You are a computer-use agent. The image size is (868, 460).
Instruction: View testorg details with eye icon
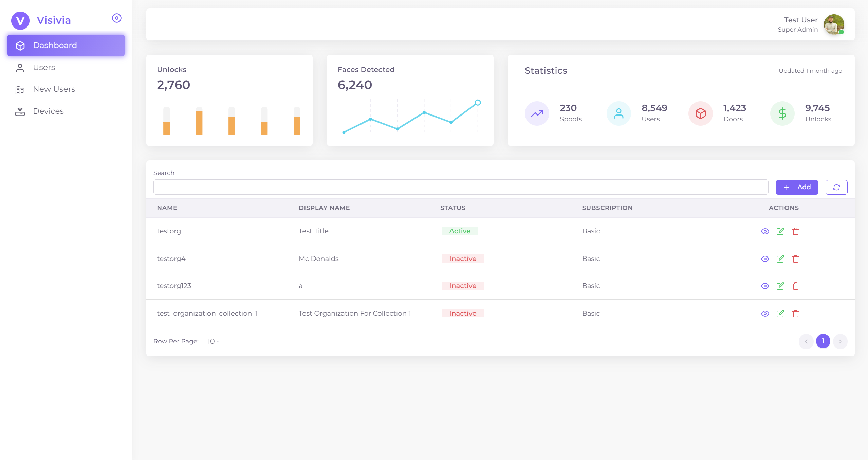click(x=765, y=231)
